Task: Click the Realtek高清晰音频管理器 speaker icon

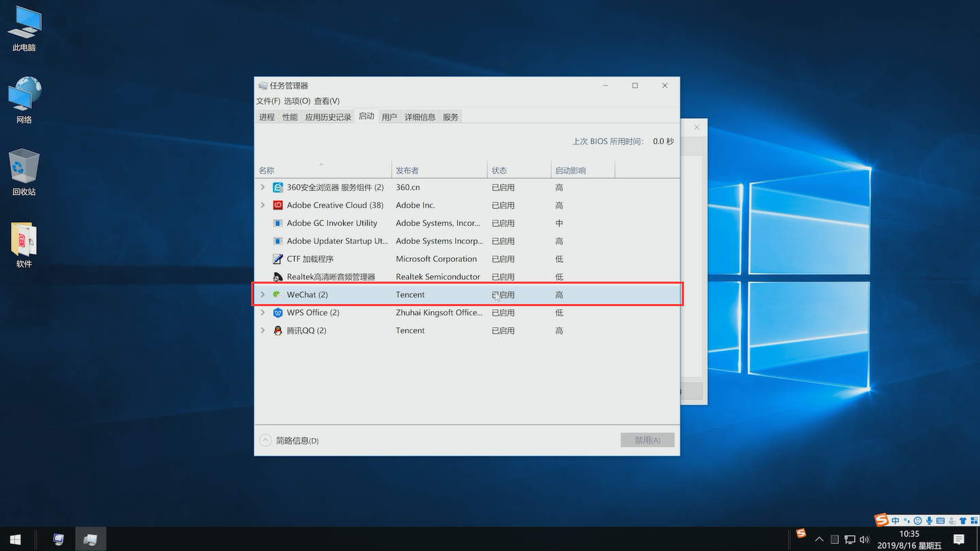Action: click(x=278, y=277)
